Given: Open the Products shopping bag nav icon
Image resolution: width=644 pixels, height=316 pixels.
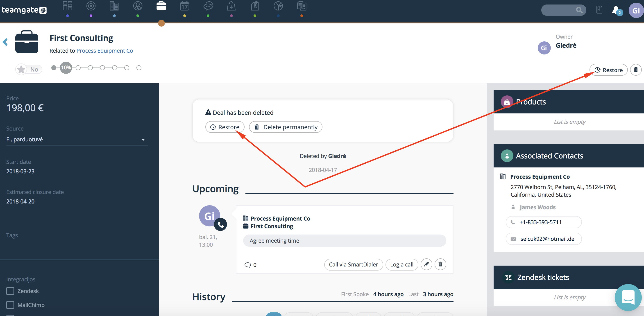Looking at the screenshot, I should [x=231, y=6].
